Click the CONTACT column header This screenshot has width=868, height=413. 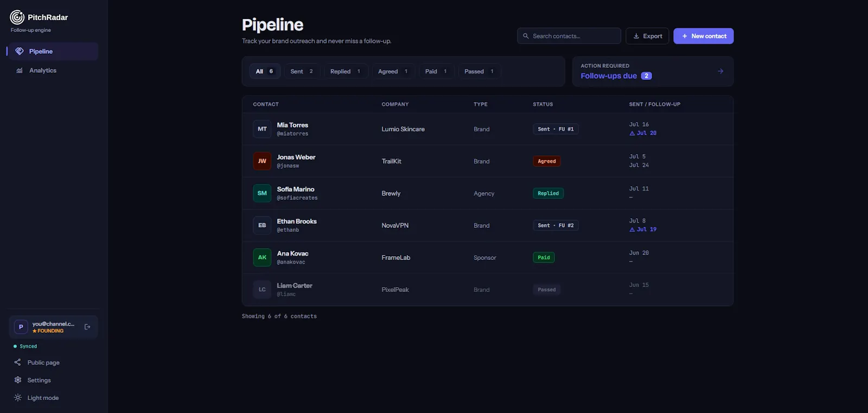266,104
